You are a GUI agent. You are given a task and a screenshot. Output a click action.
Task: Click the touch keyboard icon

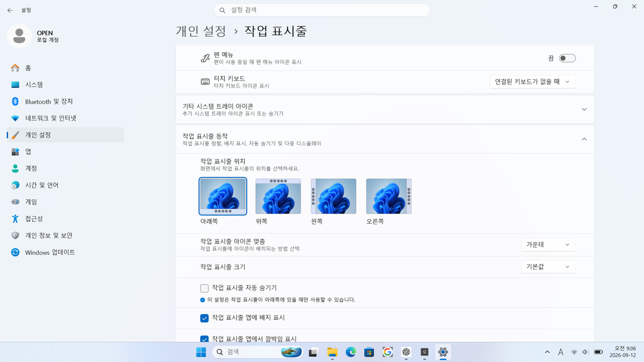tap(205, 82)
